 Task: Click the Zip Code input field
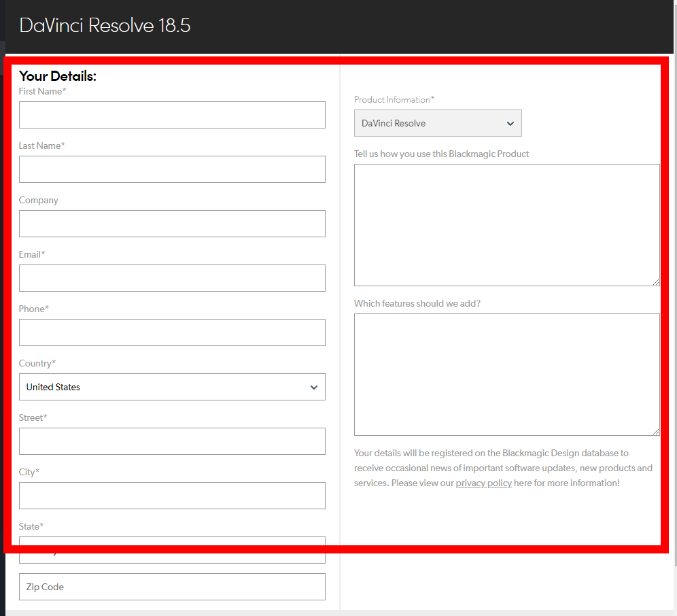pos(172,587)
